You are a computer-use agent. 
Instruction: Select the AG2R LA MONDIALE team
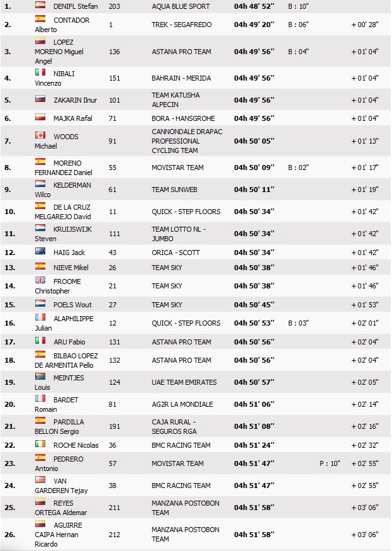182,404
